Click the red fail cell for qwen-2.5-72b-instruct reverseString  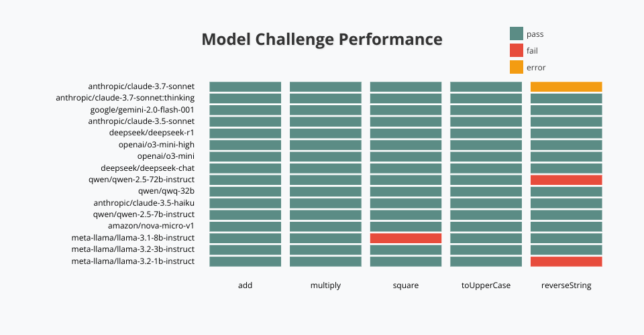(x=566, y=180)
